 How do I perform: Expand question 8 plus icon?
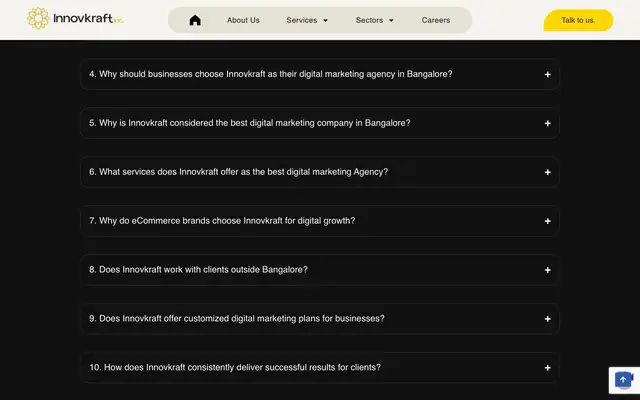click(x=547, y=270)
